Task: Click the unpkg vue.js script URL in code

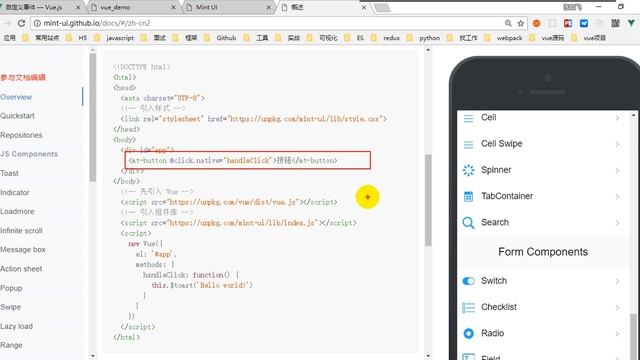Action: click(233, 202)
